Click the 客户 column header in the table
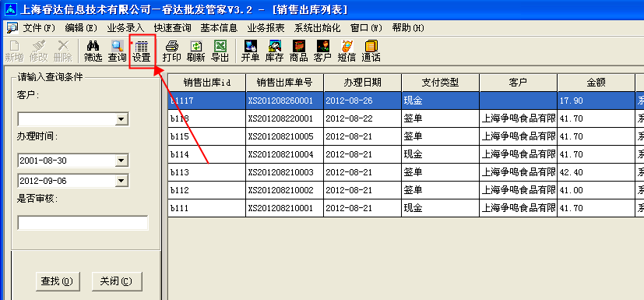Image resolution: width=644 pixels, height=300 pixels. coord(519,83)
